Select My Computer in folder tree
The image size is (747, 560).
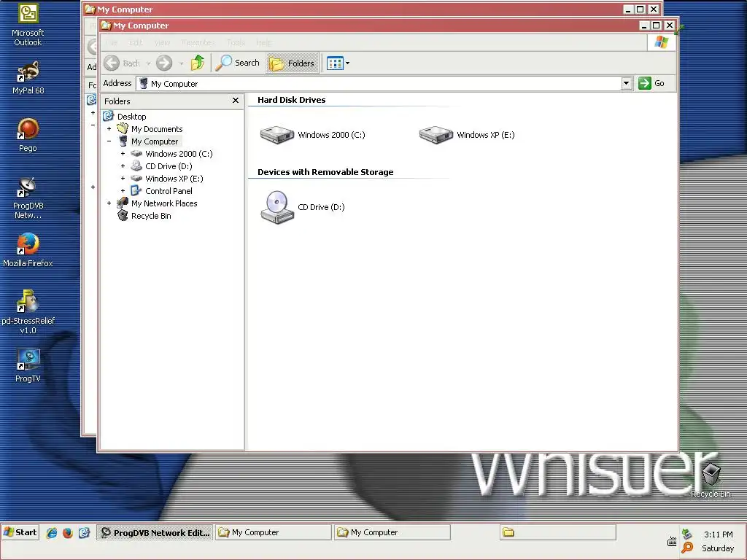click(155, 141)
